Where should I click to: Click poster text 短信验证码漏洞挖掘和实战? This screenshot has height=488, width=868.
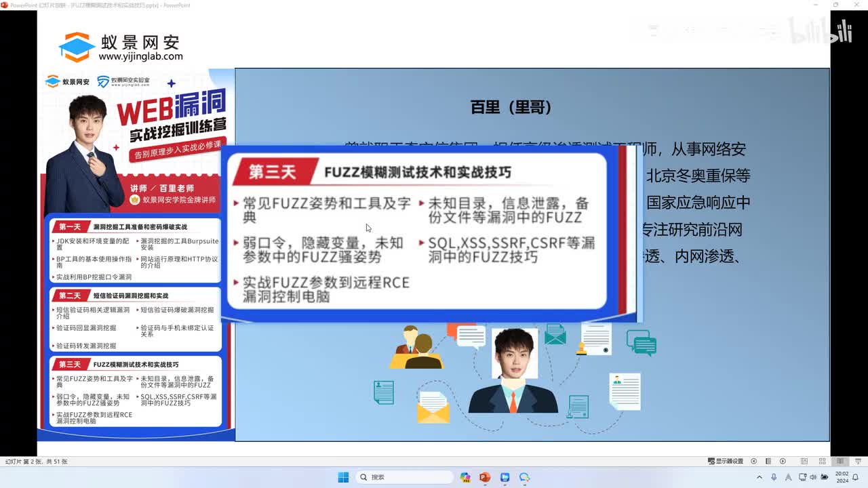pos(131,296)
